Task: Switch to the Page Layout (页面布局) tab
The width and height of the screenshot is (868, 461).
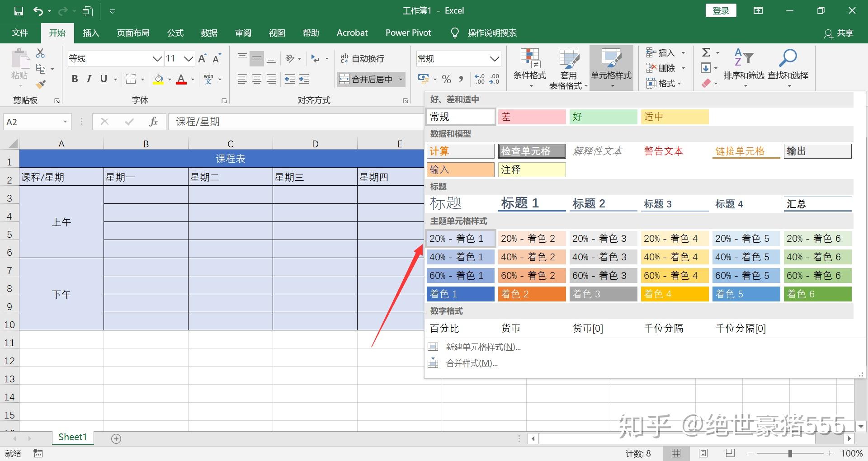Action: click(133, 33)
